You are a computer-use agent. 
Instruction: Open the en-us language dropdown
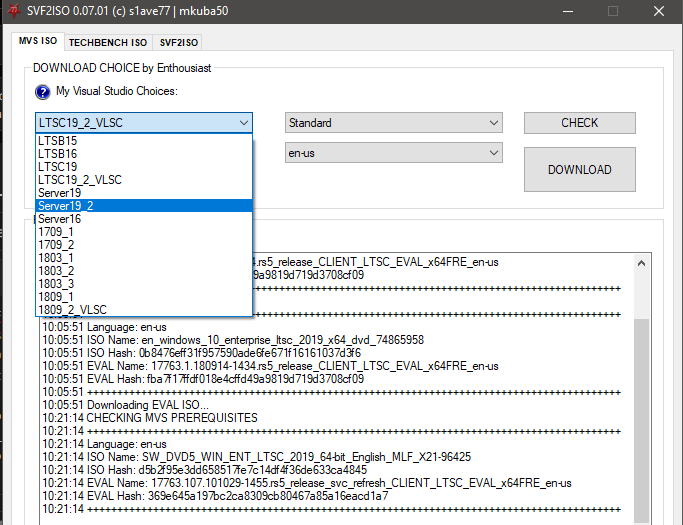pos(394,153)
